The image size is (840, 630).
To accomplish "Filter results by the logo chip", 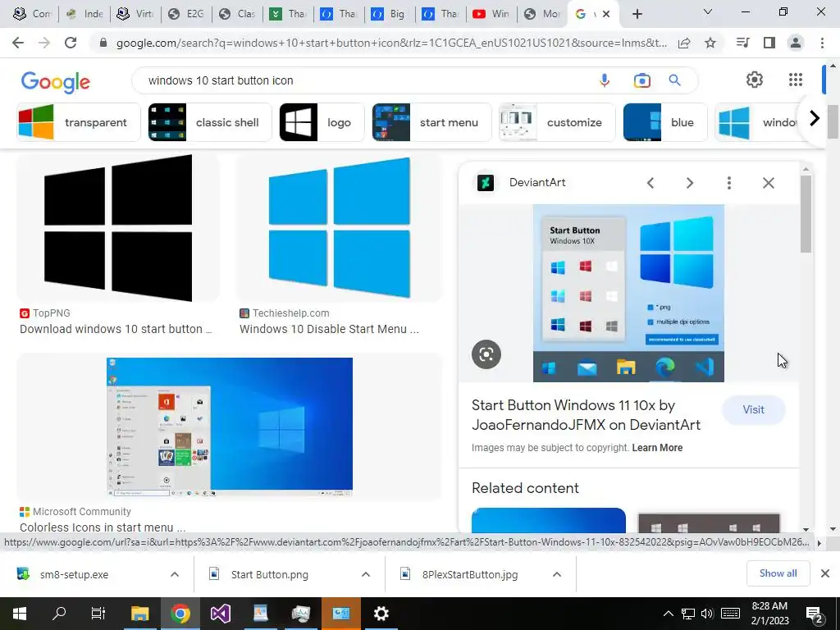I will pyautogui.click(x=322, y=122).
